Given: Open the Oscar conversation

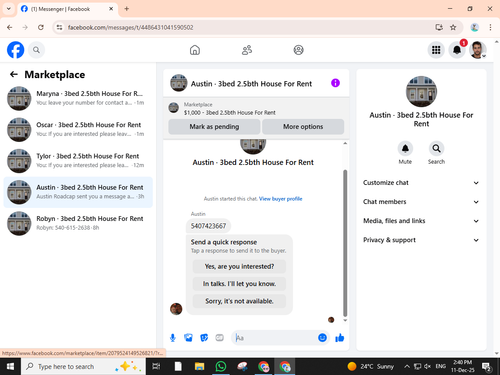Looking at the screenshot, I should (x=78, y=129).
